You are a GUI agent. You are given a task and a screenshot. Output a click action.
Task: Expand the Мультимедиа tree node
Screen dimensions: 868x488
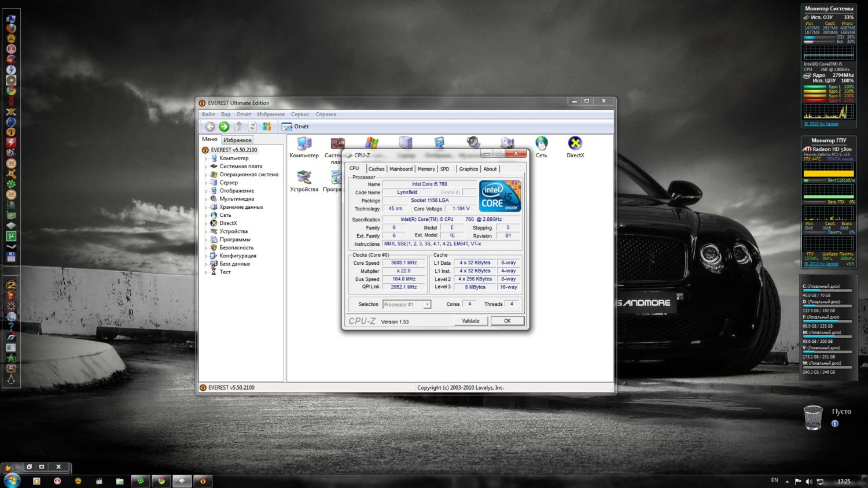click(205, 199)
